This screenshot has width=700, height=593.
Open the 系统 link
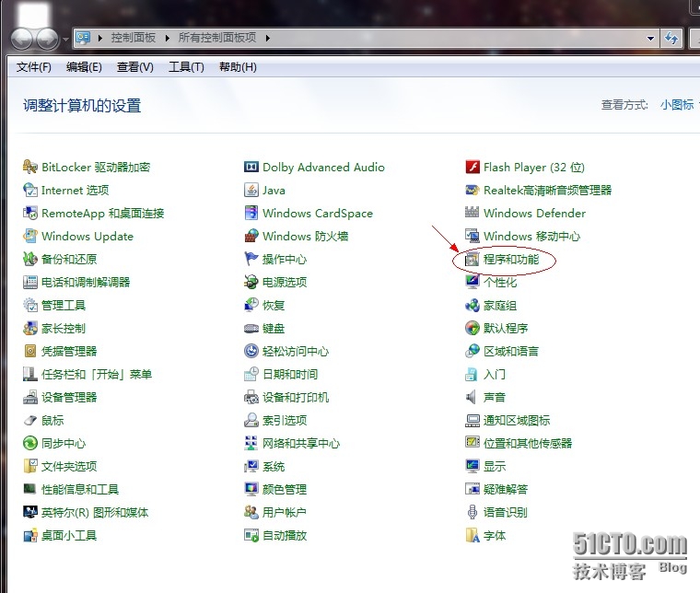point(274,466)
